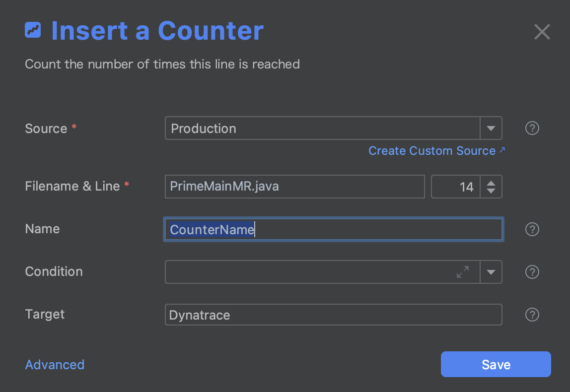Click the line number field showing 14

[x=456, y=187]
